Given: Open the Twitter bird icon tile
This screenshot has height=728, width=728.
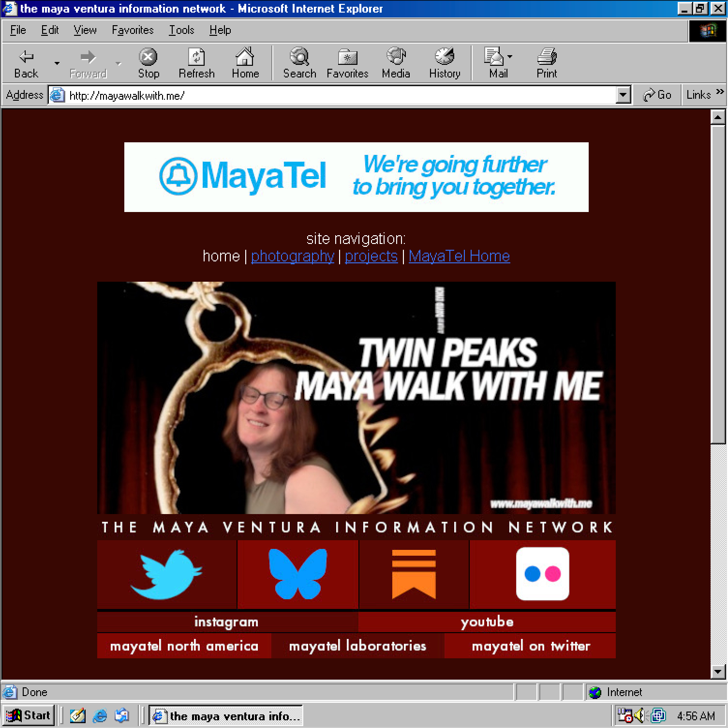Looking at the screenshot, I should [167, 574].
